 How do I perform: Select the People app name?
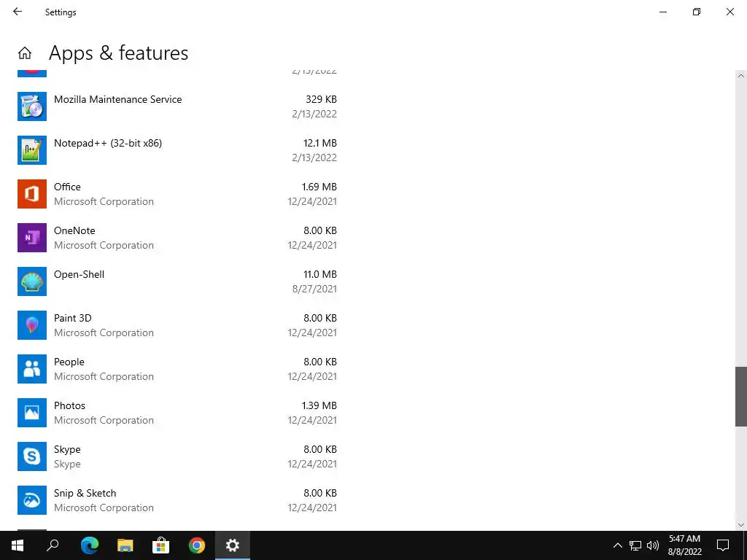click(69, 362)
